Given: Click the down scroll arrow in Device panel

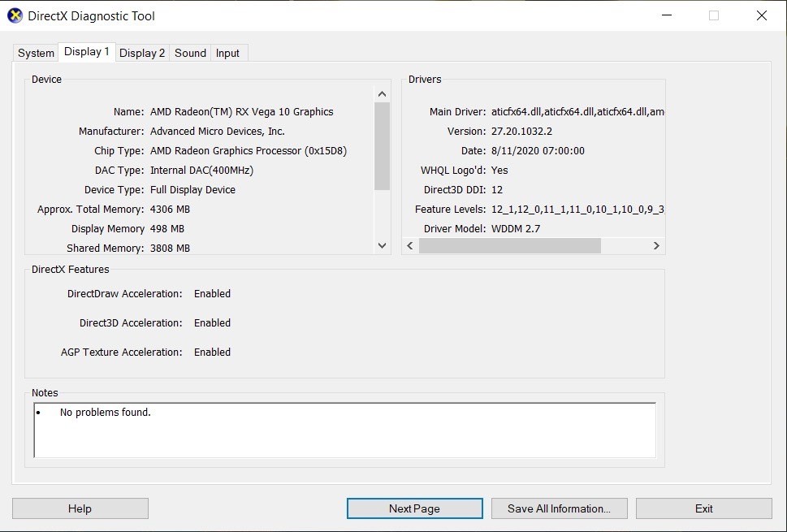Looking at the screenshot, I should pos(382,245).
